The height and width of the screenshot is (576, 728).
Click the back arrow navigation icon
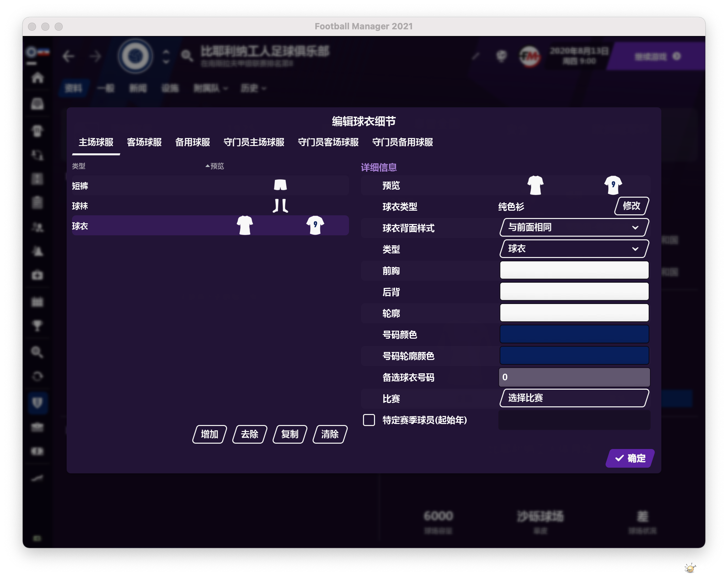pos(68,56)
